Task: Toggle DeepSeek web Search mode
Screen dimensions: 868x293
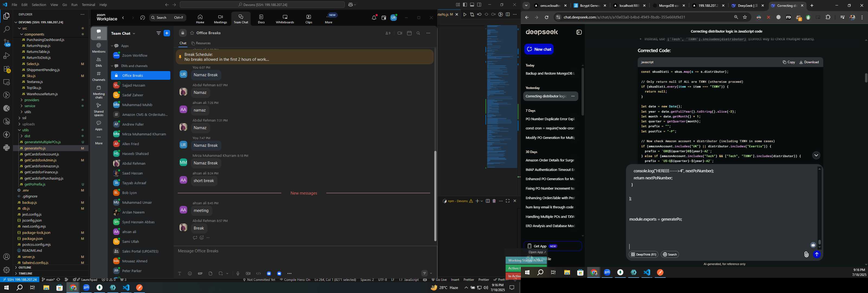Action: [x=670, y=254]
